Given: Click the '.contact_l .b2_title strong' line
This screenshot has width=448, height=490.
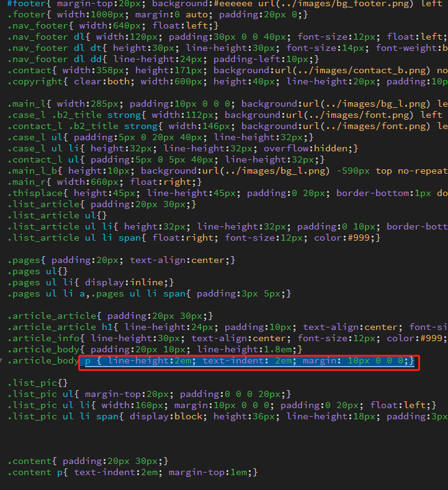Looking at the screenshot, I should (x=228, y=127).
